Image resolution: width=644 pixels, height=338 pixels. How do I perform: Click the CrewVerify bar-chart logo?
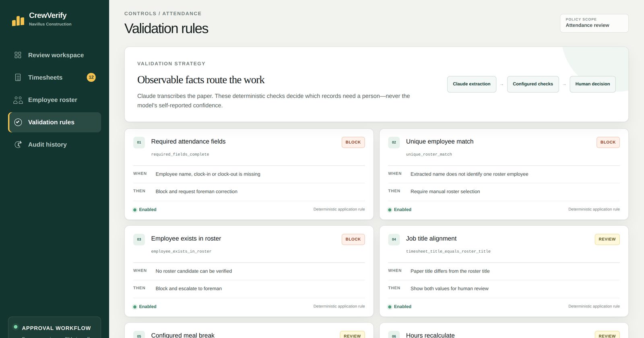18,21
